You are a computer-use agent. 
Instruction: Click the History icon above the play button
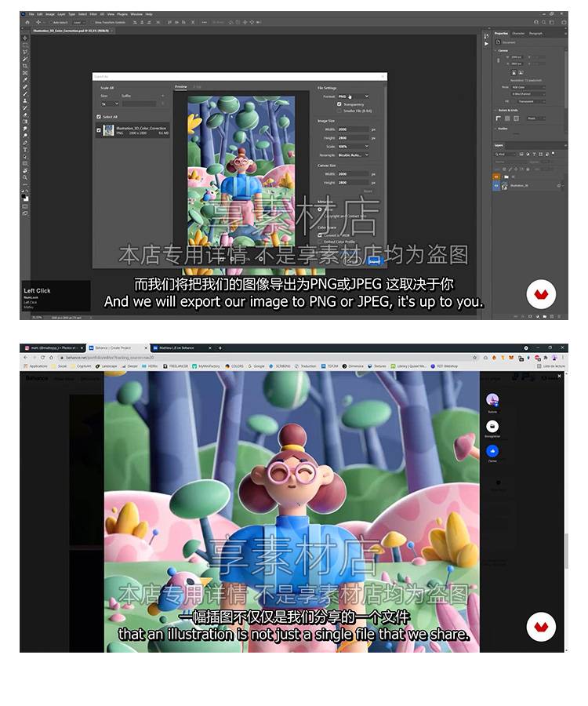point(486,35)
